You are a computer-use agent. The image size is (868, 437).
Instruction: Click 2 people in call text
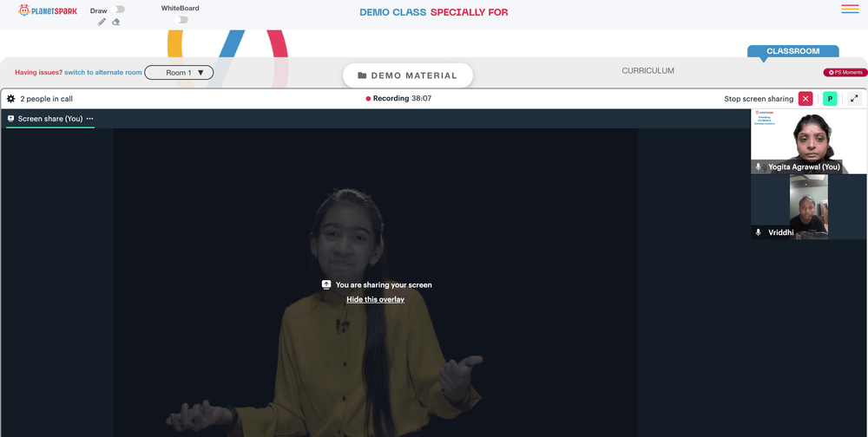47,99
